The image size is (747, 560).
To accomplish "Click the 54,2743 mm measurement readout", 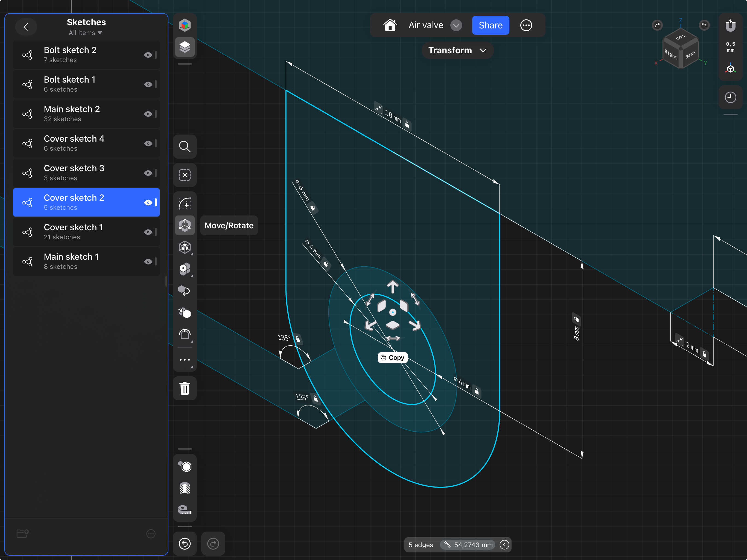I will pos(468,545).
